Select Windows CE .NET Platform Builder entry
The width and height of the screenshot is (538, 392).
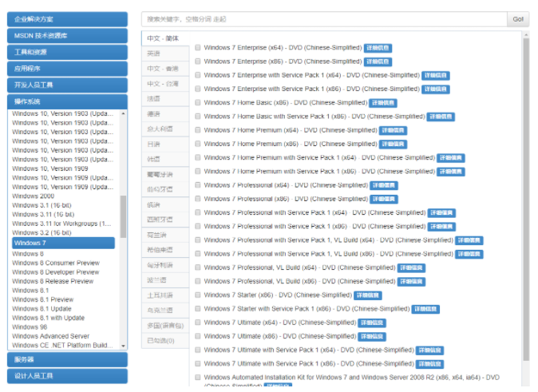(64, 345)
